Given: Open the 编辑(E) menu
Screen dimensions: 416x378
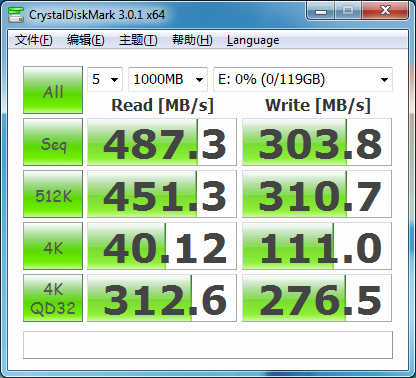Looking at the screenshot, I should [x=85, y=40].
